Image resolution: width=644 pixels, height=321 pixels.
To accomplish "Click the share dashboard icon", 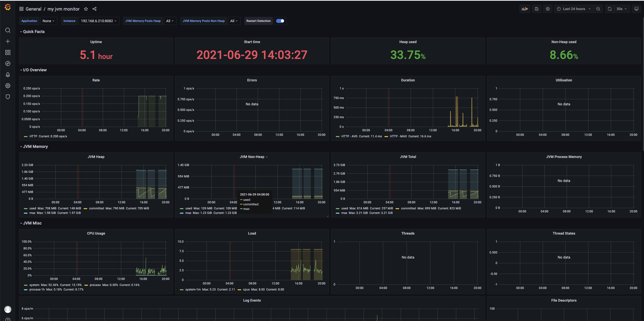I will 94,9.
